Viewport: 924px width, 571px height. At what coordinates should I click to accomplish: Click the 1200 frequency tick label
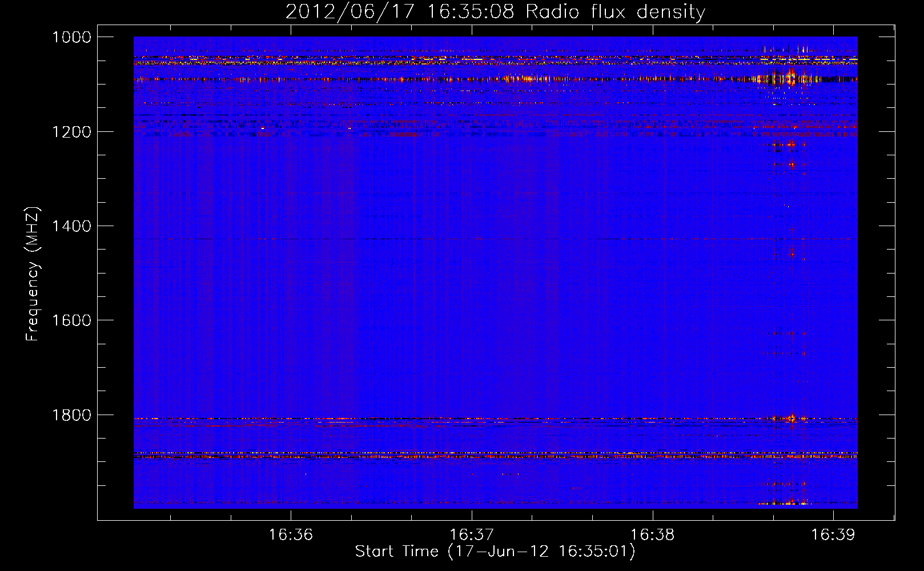[x=72, y=132]
